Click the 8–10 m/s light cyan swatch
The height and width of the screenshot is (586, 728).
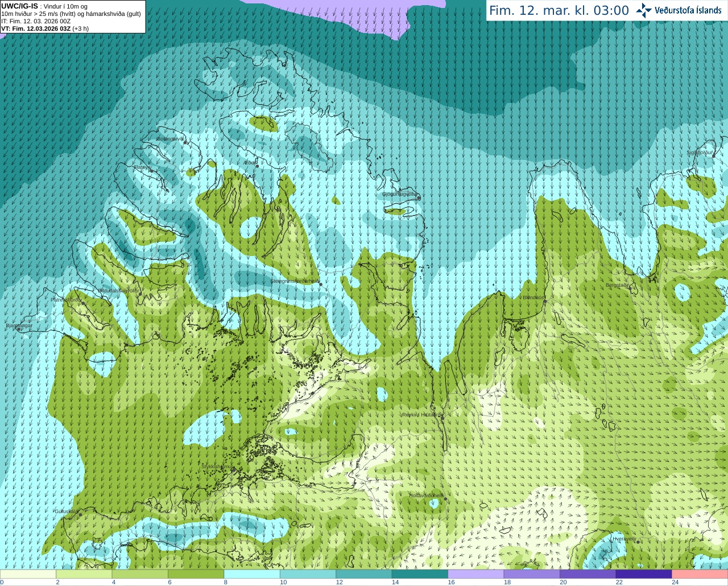pyautogui.click(x=253, y=573)
